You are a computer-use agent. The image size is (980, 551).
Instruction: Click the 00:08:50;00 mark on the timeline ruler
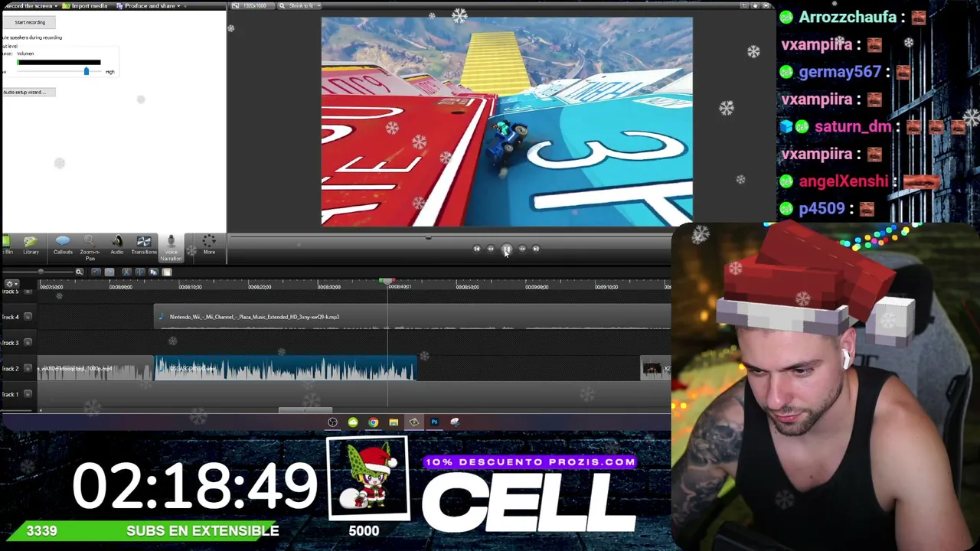(468, 287)
